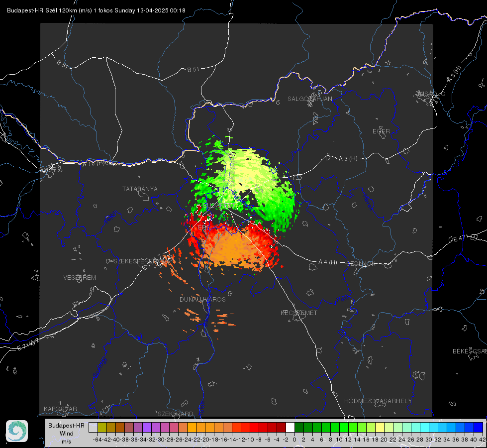This screenshot has width=487, height=448.
Task: Click the "A 3 (H)" label near Eger
Action: coord(348,158)
